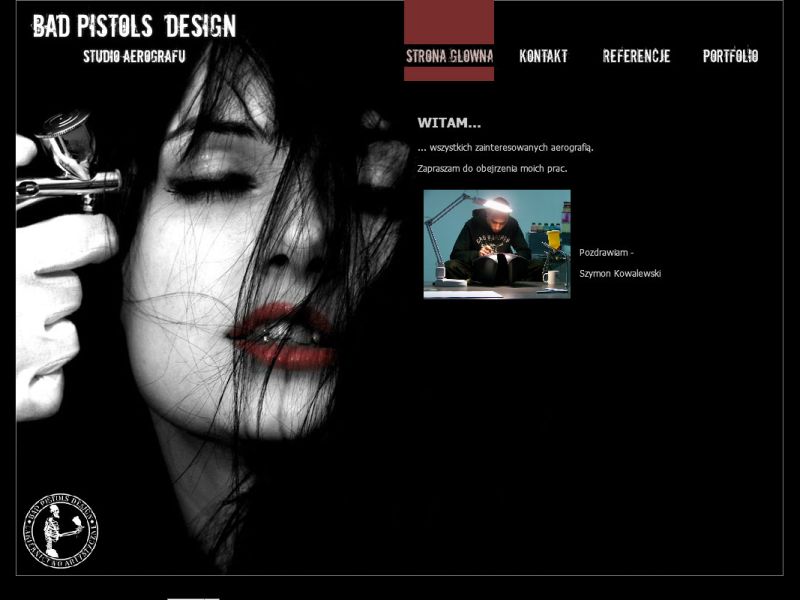Screen dimensions: 800x600
Task: Click the 'Zapraszam do obejrzenia moich prac' line
Action: click(492, 168)
